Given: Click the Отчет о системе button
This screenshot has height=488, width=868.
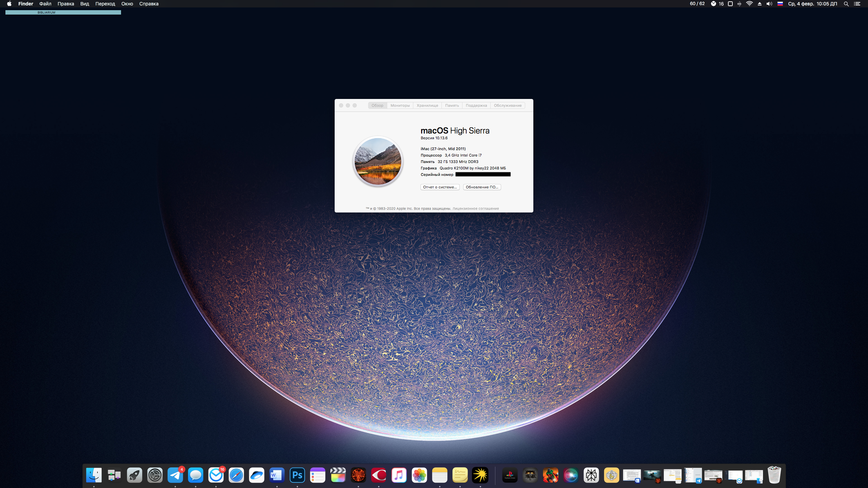Looking at the screenshot, I should click(x=440, y=187).
